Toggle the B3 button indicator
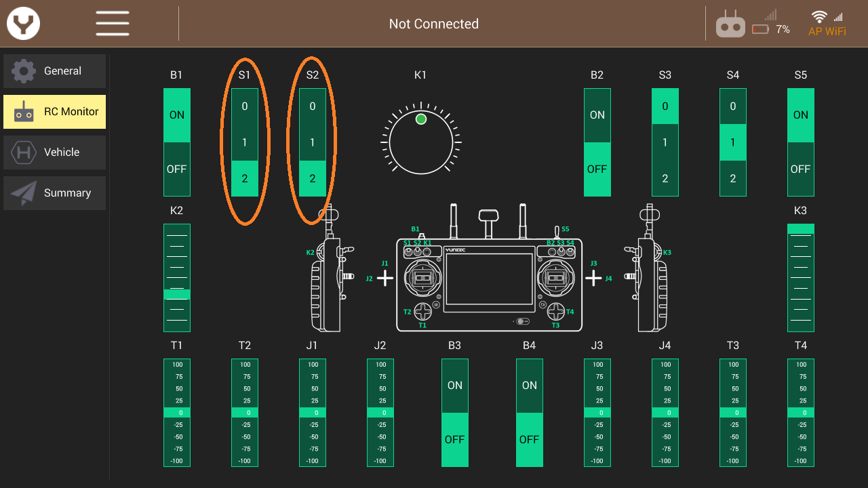868x488 pixels. tap(455, 413)
